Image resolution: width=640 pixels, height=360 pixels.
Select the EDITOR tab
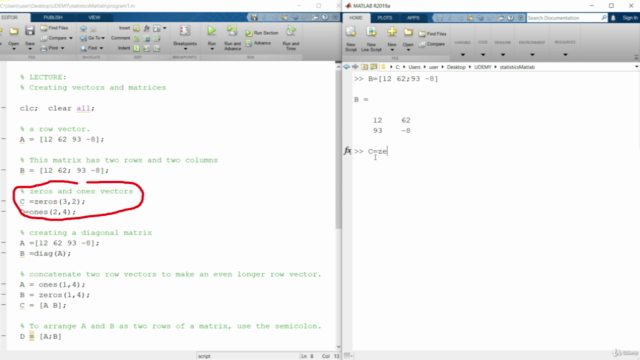pos(9,18)
